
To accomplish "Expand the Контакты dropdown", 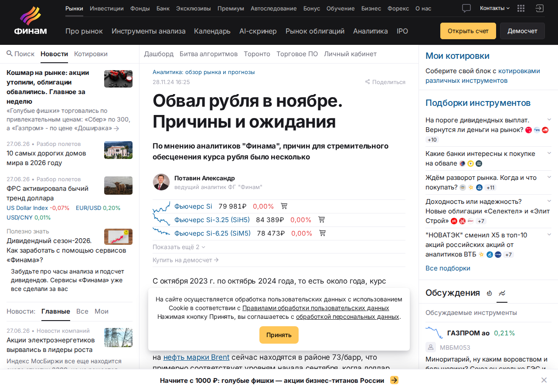I will 495,8.
